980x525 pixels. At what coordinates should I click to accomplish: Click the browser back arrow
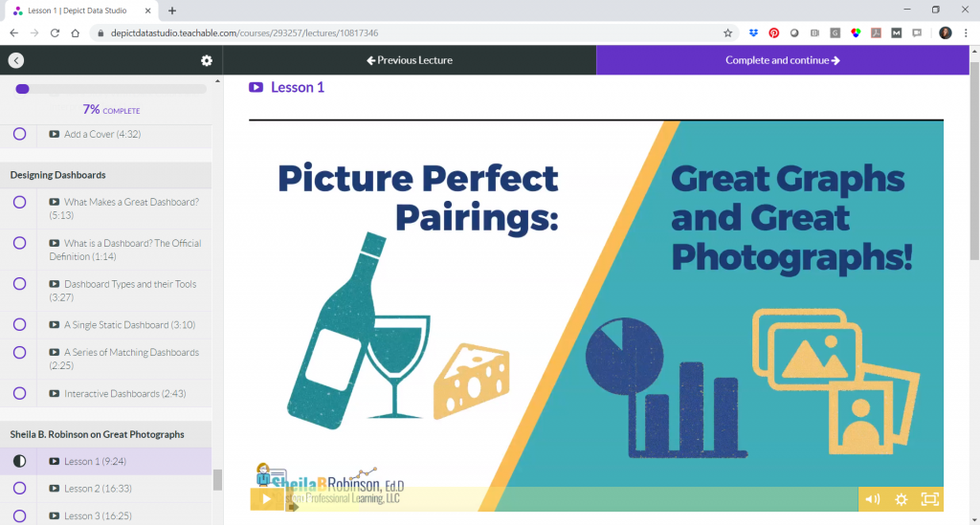tap(13, 33)
